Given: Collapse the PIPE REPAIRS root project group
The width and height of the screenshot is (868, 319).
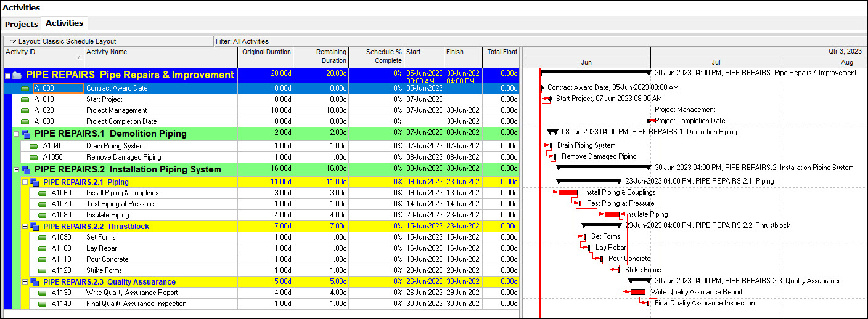Looking at the screenshot, I should pyautogui.click(x=7, y=76).
